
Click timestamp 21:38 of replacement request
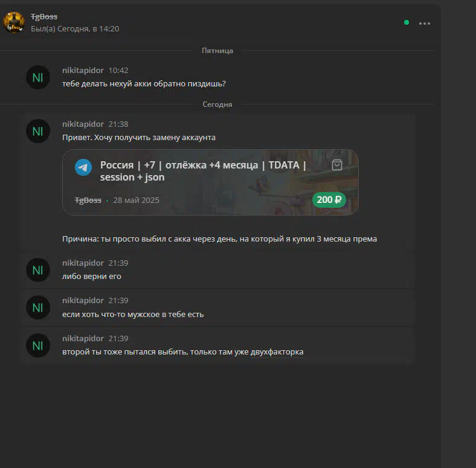point(118,124)
